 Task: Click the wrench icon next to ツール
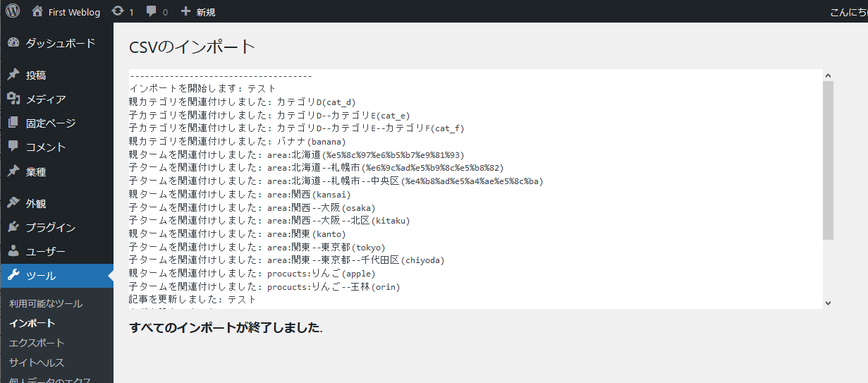point(13,275)
